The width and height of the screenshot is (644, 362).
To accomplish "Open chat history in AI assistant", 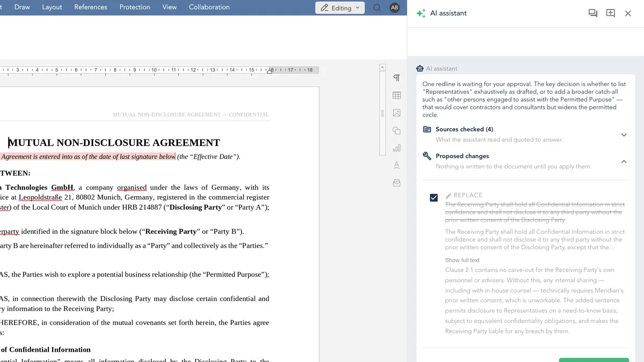I will 593,13.
